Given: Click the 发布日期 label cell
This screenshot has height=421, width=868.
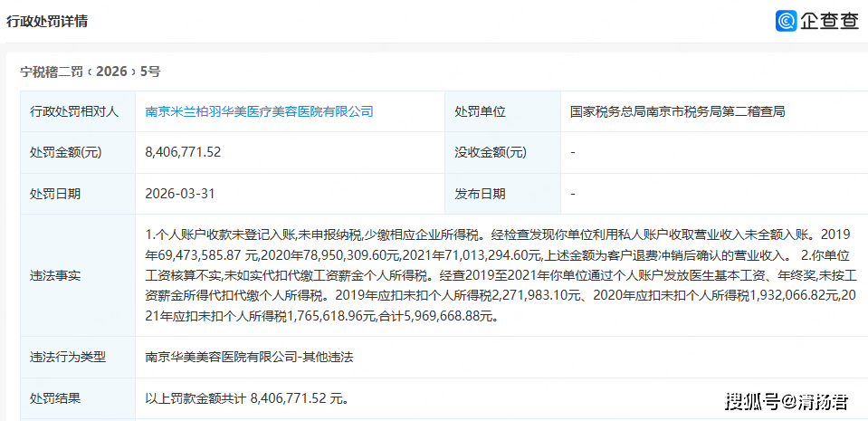Looking at the screenshot, I should [480, 194].
